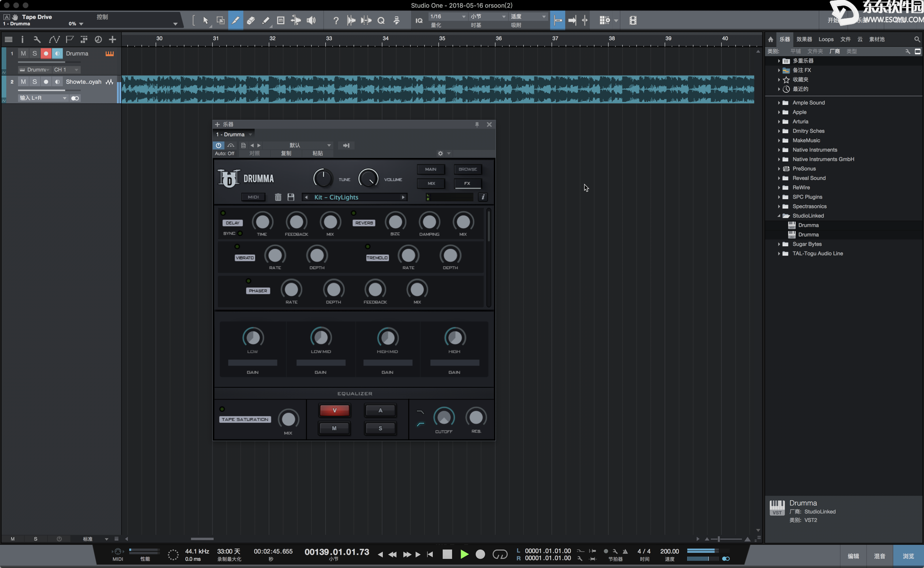Open the Kit – CityLights preset selector

click(x=355, y=197)
